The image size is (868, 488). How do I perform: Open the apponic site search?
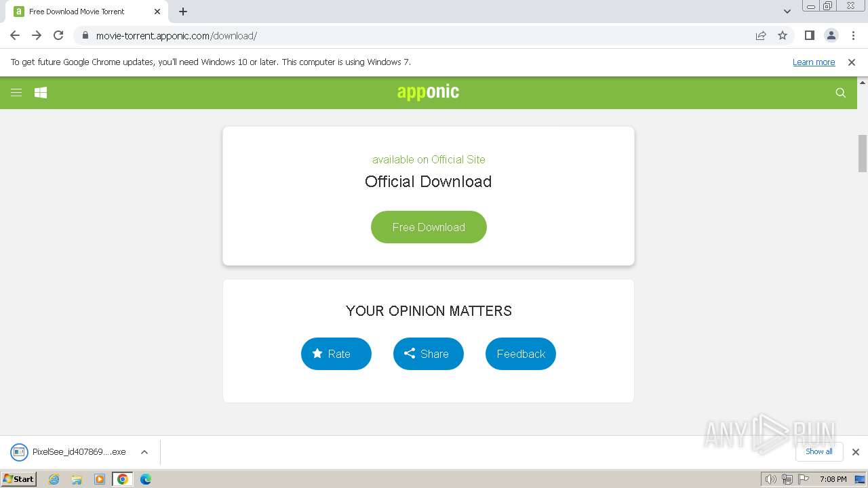tap(841, 93)
